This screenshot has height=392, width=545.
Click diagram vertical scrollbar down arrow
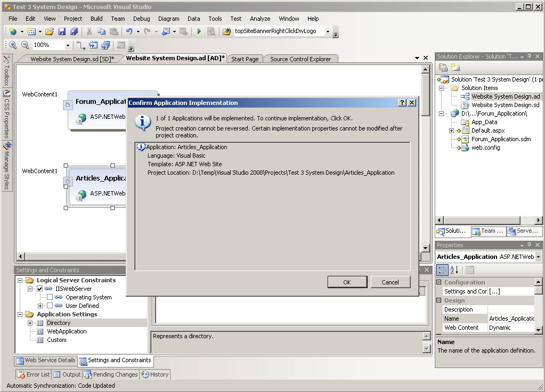pos(426,248)
